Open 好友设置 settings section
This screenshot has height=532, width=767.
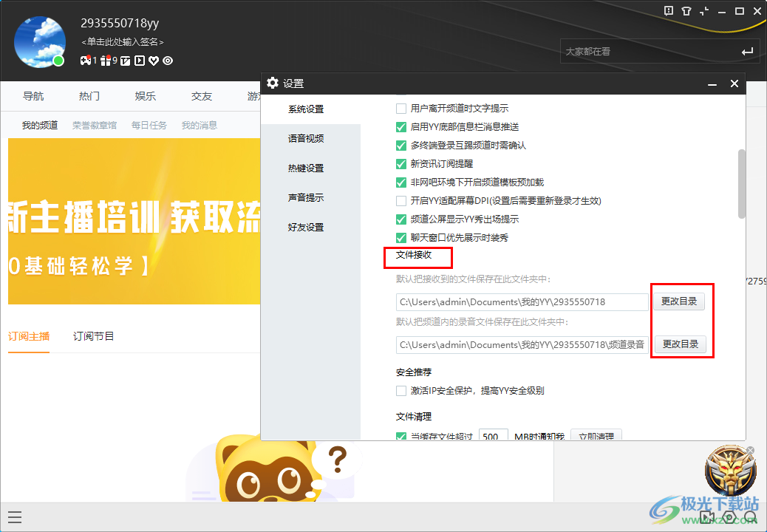click(x=306, y=228)
